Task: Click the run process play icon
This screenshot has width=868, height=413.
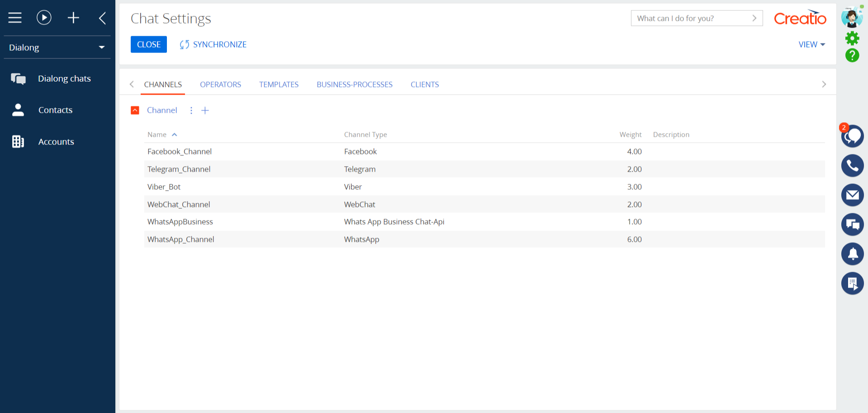Action: click(x=44, y=18)
